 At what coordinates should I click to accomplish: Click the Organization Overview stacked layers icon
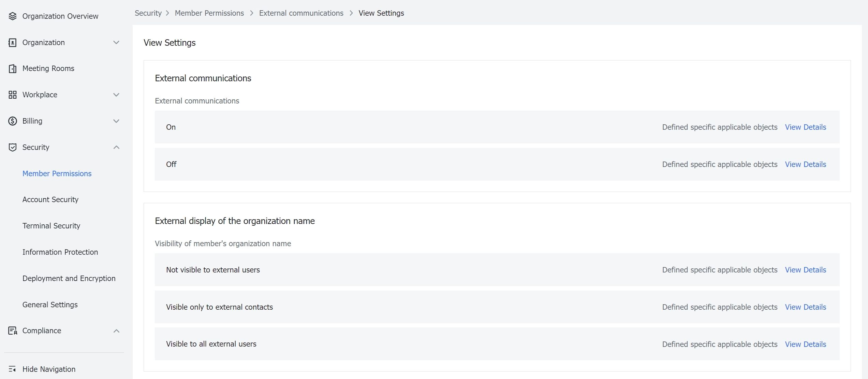coord(13,16)
